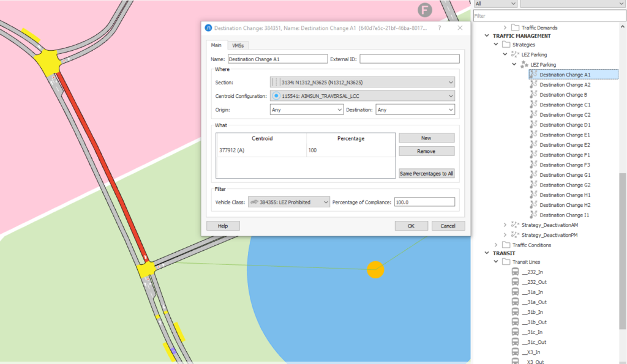Click the Same Percentages to All button

coord(427,173)
